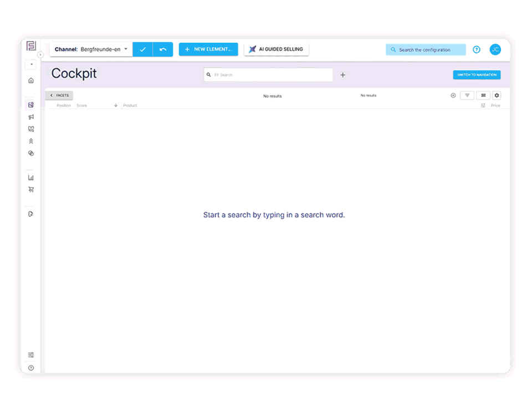The width and height of the screenshot is (532, 415).
Task: Sort by the Position column header
Action: [x=64, y=105]
